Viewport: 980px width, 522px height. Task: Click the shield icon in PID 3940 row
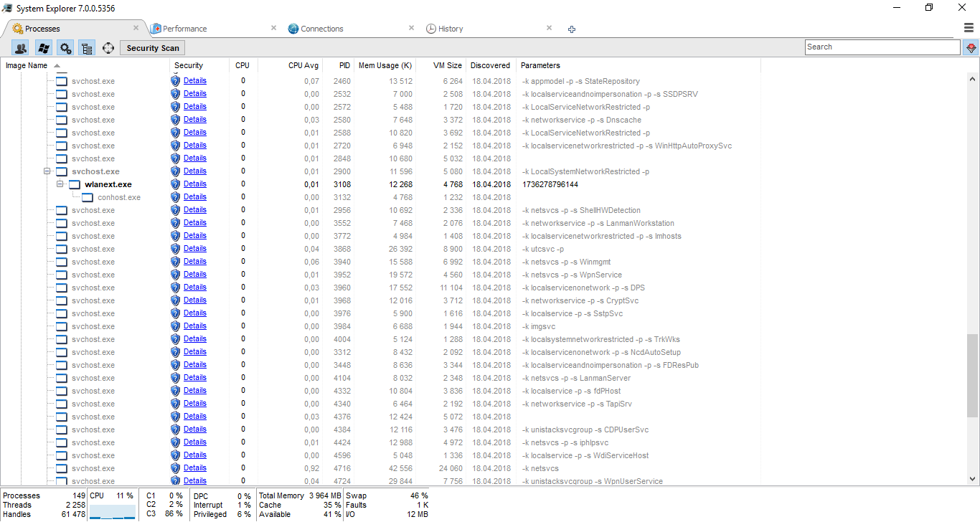click(x=176, y=262)
